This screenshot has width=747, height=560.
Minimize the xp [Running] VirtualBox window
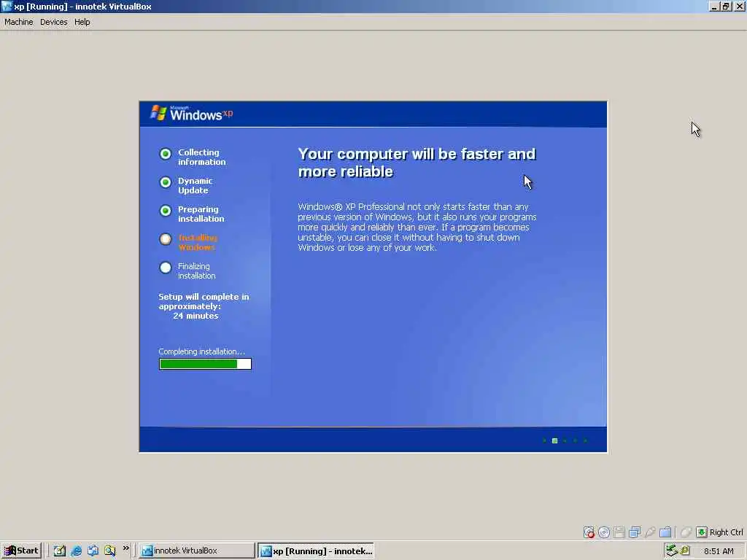point(714,7)
